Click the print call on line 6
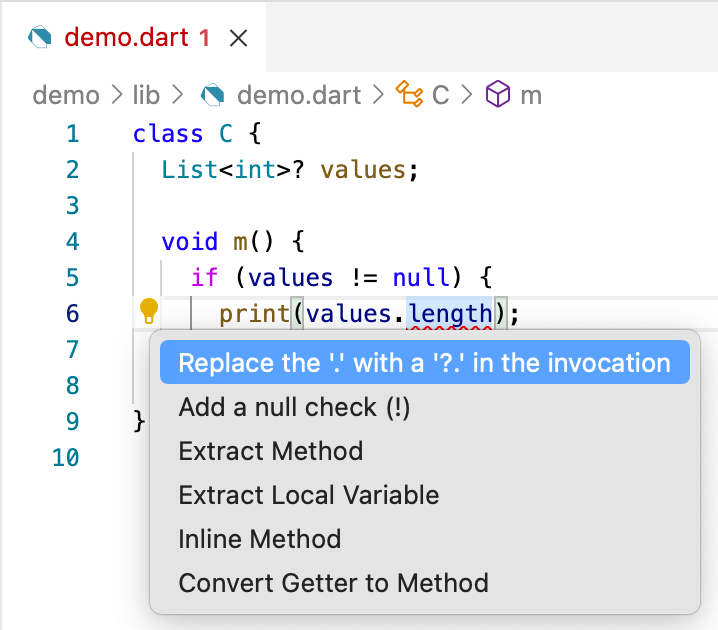Image resolution: width=718 pixels, height=630 pixels. click(x=253, y=314)
